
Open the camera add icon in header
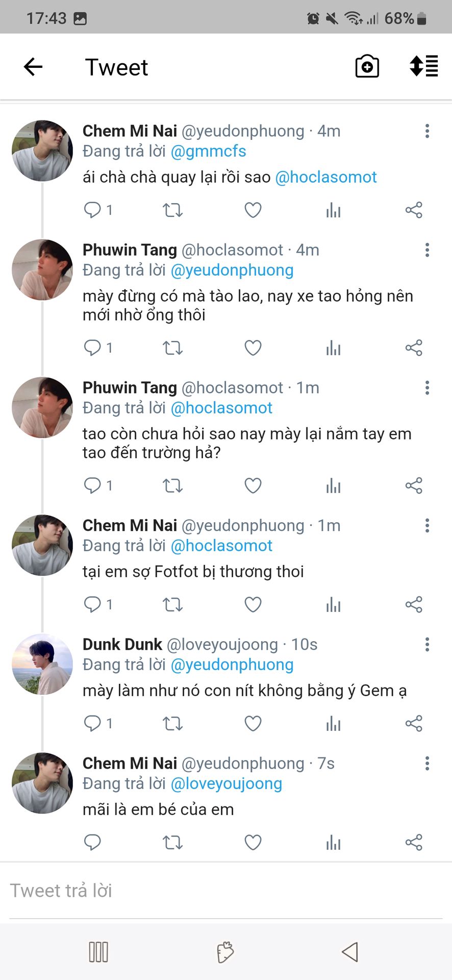pos(367,67)
